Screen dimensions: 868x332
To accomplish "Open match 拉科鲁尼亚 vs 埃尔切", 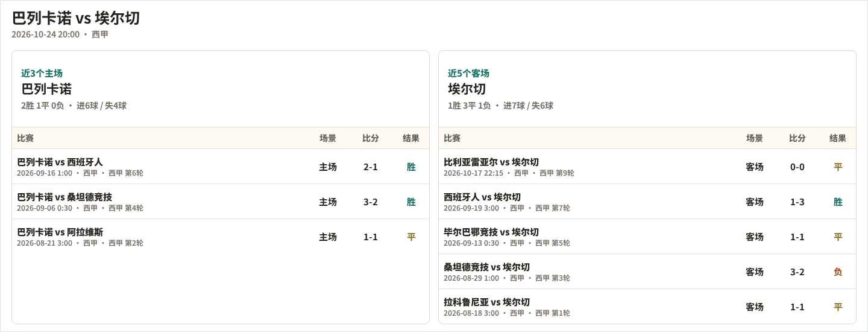I will [486, 302].
